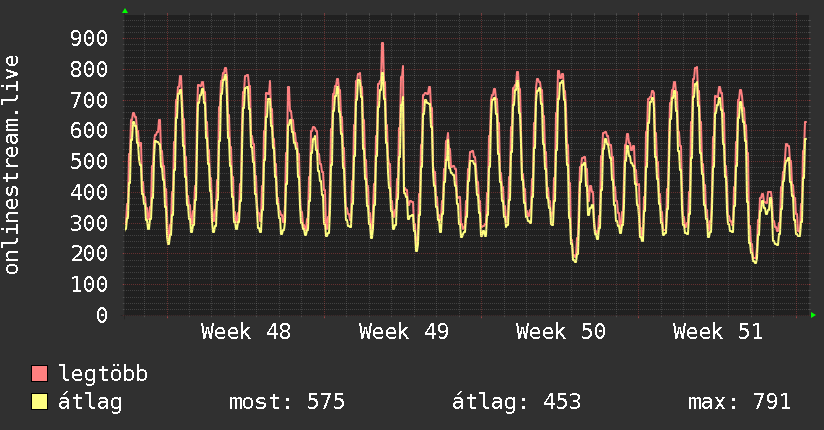Click the 400 y-axis value
824x430 pixels.
(x=89, y=192)
